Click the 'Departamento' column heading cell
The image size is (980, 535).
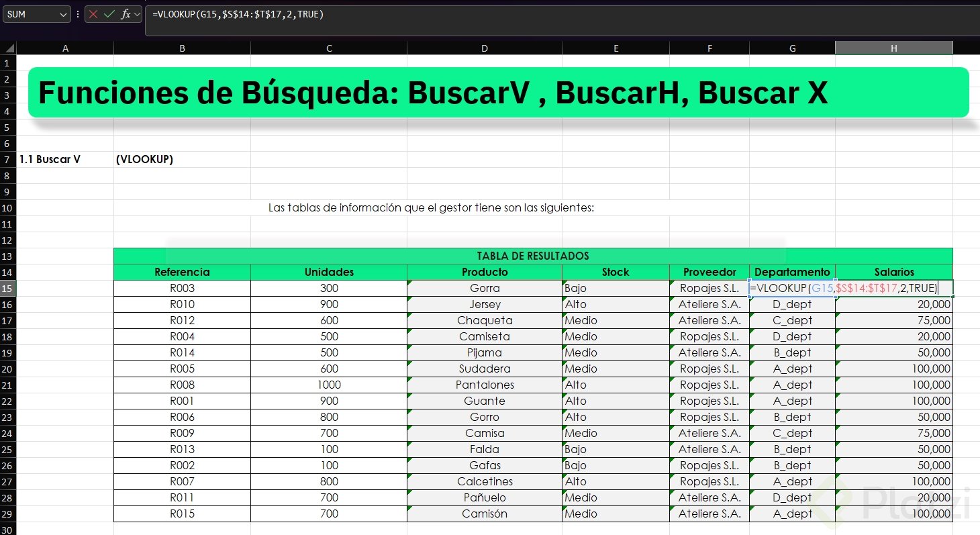[793, 272]
